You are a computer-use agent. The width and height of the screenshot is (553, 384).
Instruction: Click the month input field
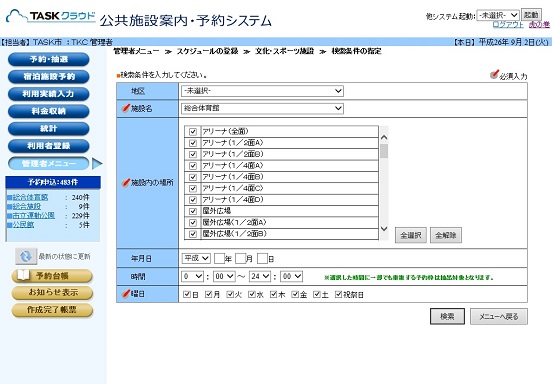pyautogui.click(x=241, y=258)
